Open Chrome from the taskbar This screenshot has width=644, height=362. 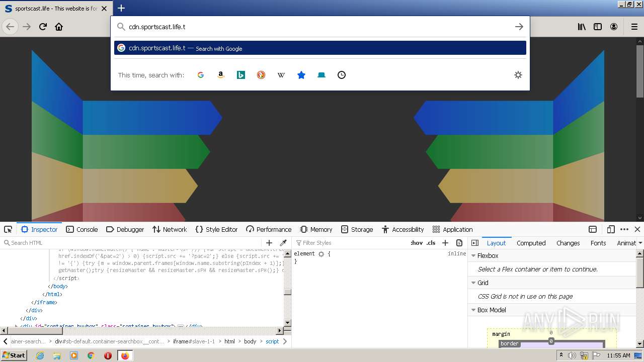[91, 355]
